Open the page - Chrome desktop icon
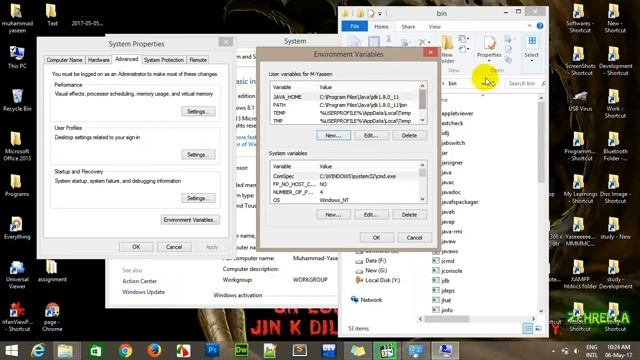This screenshot has width=640, height=360. [52, 317]
